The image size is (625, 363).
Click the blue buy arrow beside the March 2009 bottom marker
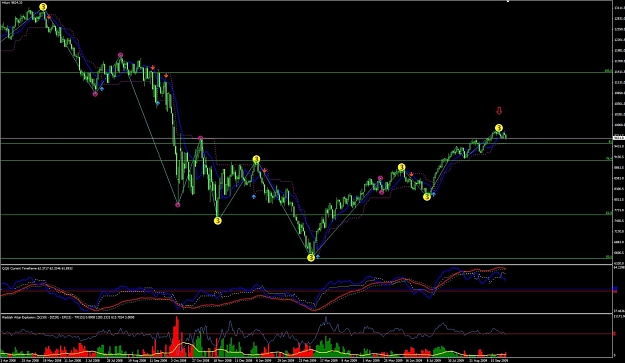(318, 256)
